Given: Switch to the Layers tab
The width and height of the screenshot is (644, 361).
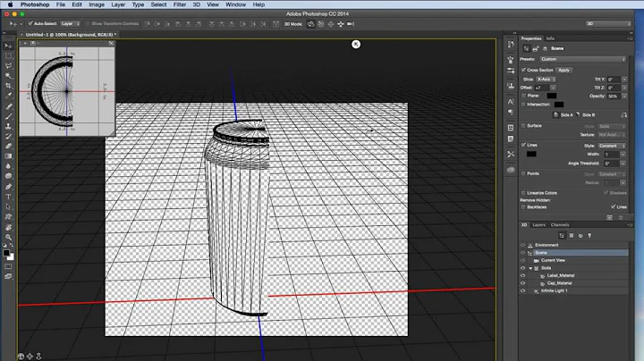Looking at the screenshot, I should (538, 225).
